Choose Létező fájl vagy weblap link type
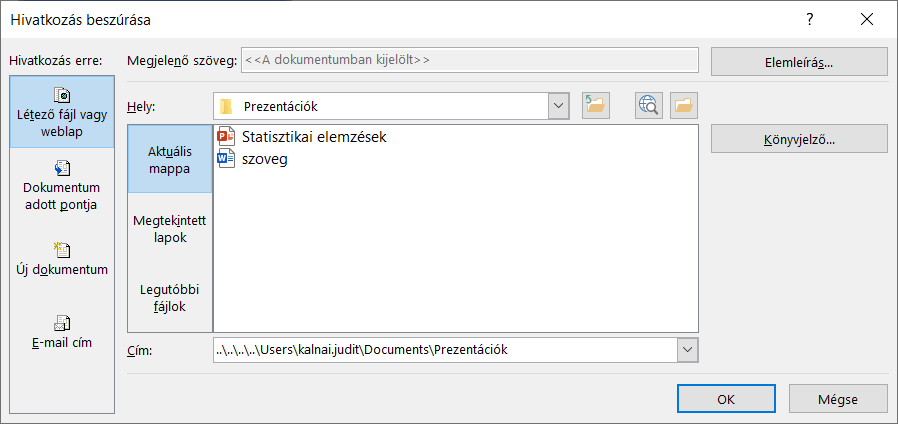 point(62,113)
